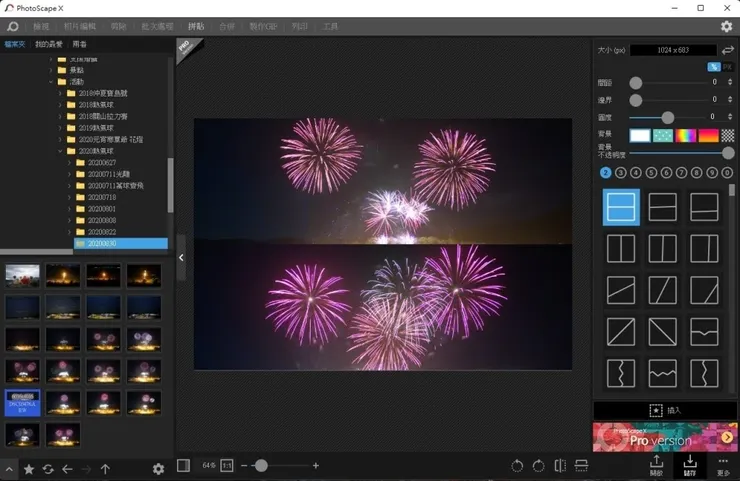Select 3 as the photo count
740x481 pixels.
[x=621, y=173]
